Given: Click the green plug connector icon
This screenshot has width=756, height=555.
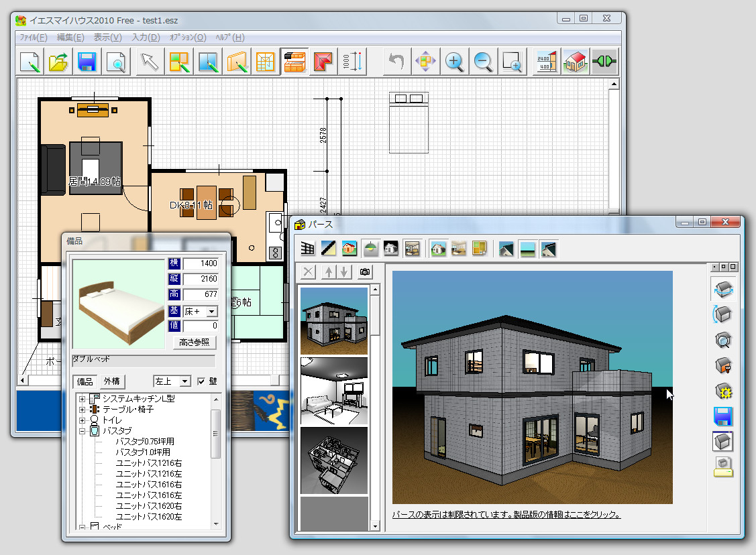Looking at the screenshot, I should click(x=604, y=62).
